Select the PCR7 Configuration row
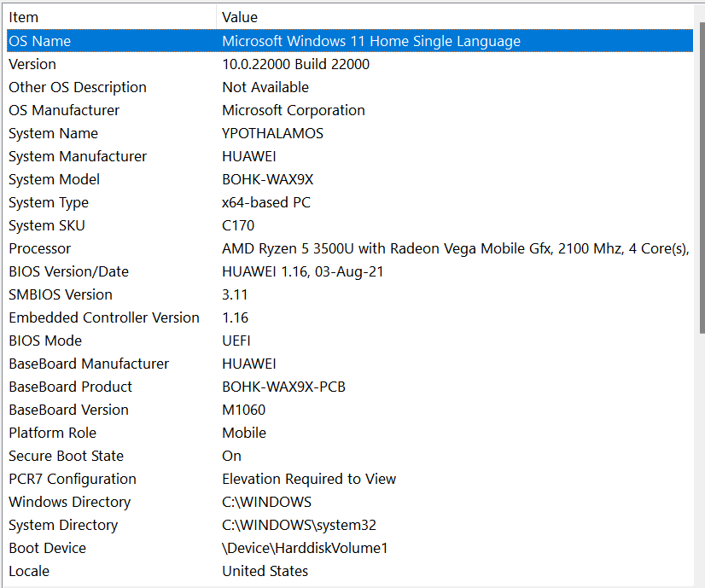The image size is (705, 588). click(350, 479)
